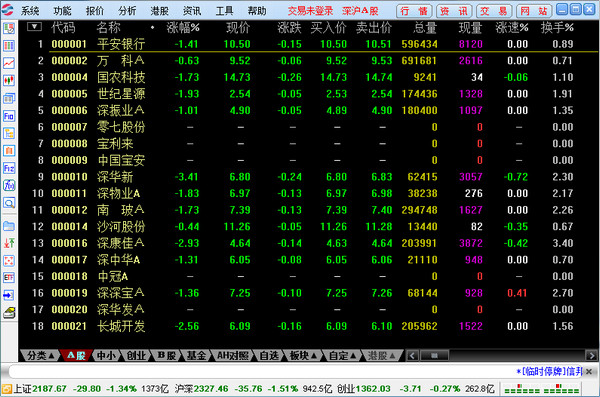This screenshot has height=397, width=600.
Task: Click the orange chart sidebar icon
Action: (x=9, y=150)
